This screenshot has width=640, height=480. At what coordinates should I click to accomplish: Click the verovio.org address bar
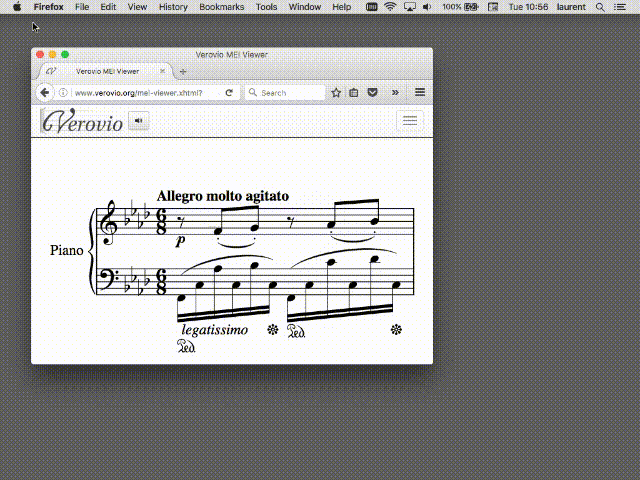[140, 92]
